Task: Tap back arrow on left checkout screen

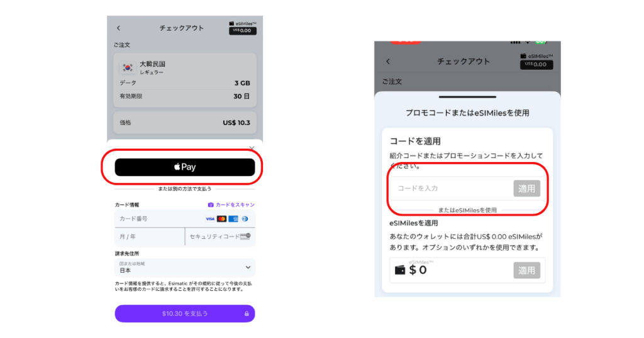Action: (x=118, y=28)
